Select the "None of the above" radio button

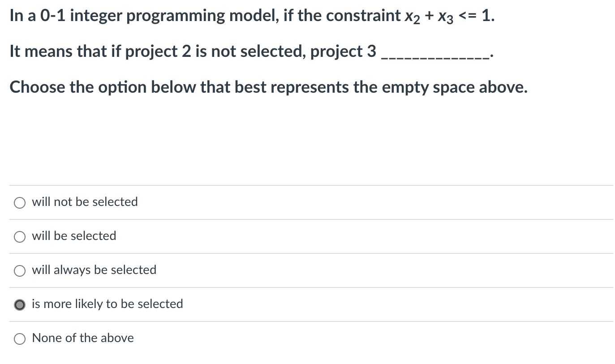click(20, 338)
